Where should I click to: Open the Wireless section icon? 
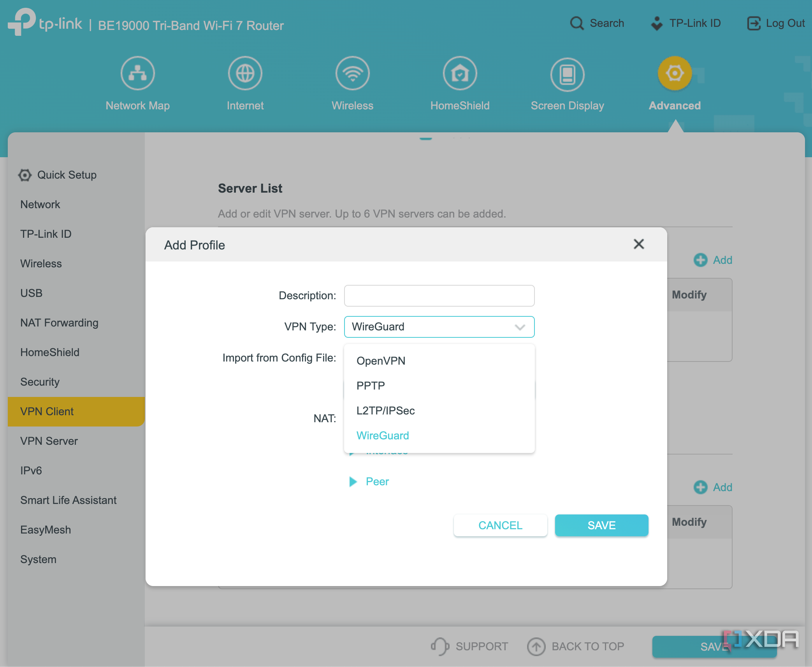click(x=353, y=73)
